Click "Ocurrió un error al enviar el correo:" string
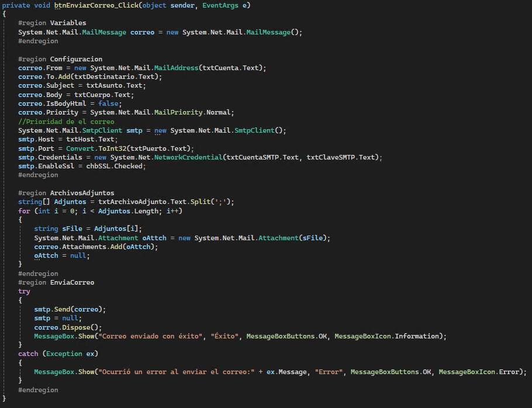532x408 pixels. point(177,372)
